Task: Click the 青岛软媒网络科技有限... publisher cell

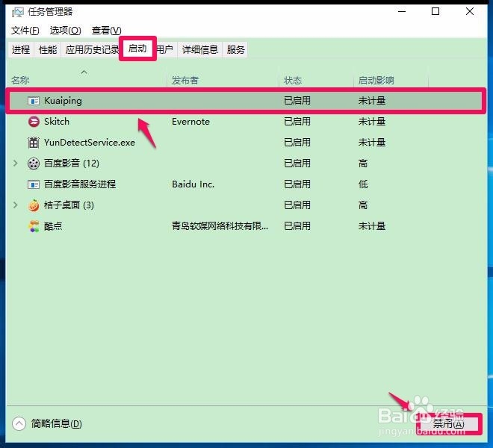Action: tap(220, 226)
